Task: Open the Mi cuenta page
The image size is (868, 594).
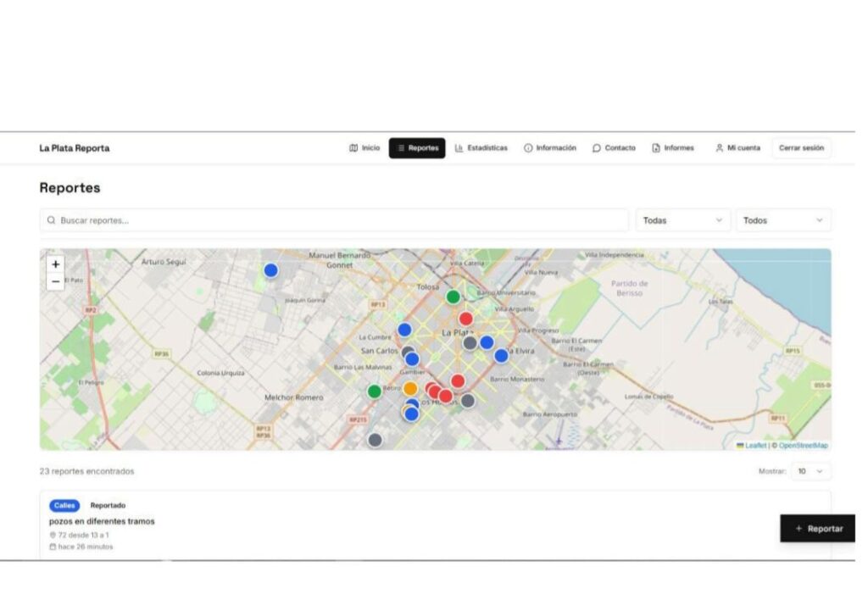Action: (737, 148)
